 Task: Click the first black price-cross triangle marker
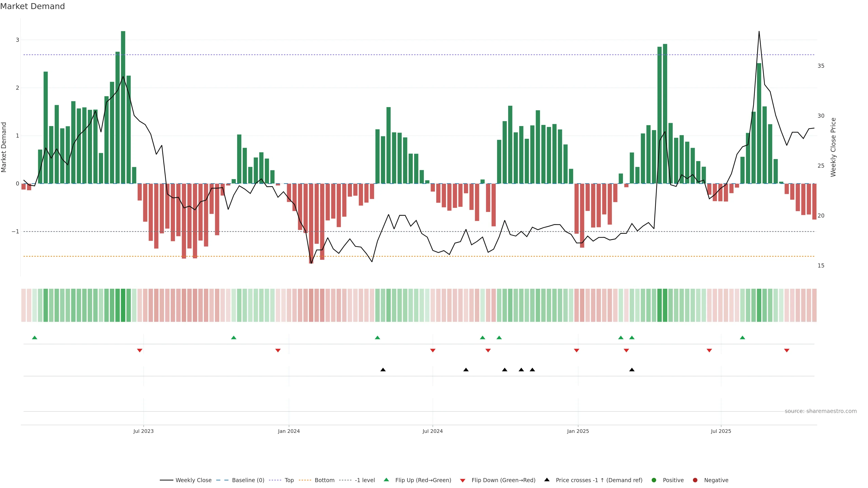coord(383,370)
